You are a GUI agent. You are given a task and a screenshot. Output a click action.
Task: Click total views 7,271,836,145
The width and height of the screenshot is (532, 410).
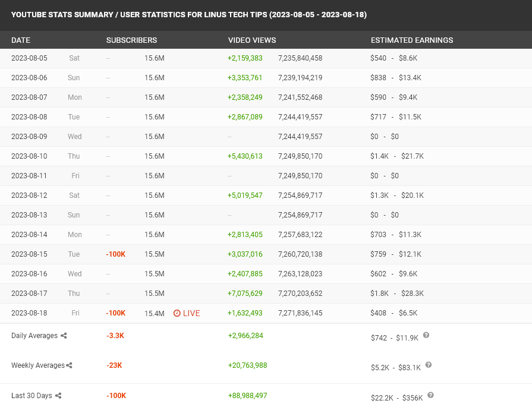[x=300, y=313]
